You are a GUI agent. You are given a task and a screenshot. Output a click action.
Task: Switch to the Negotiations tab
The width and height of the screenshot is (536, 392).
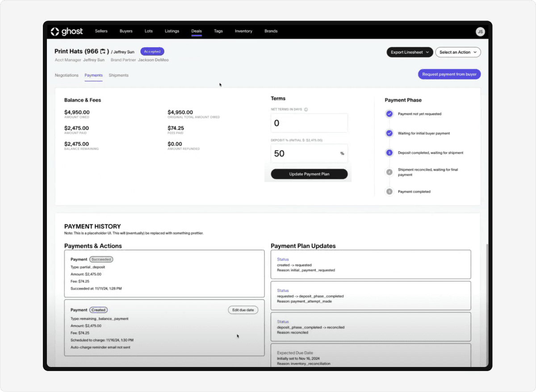[67, 75]
